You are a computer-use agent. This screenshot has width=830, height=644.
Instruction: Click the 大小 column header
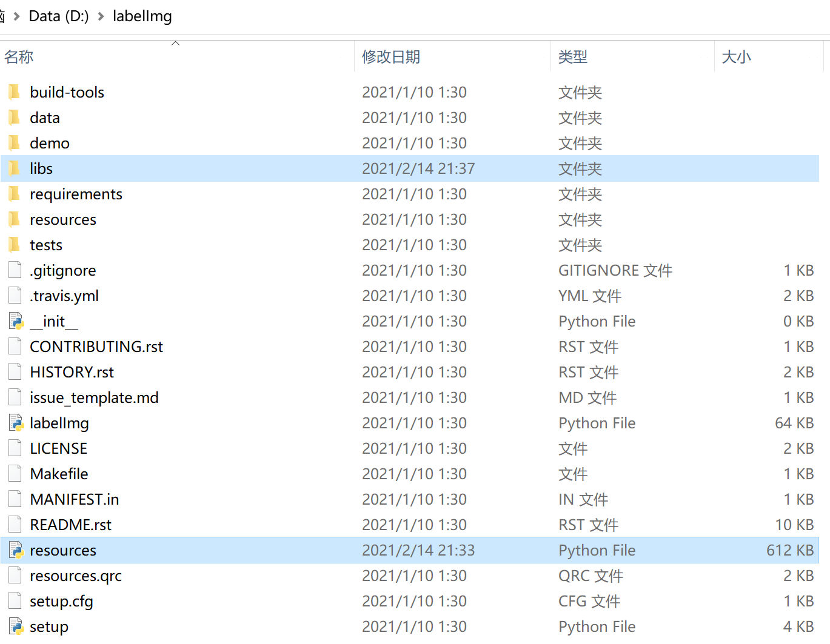[x=736, y=56]
